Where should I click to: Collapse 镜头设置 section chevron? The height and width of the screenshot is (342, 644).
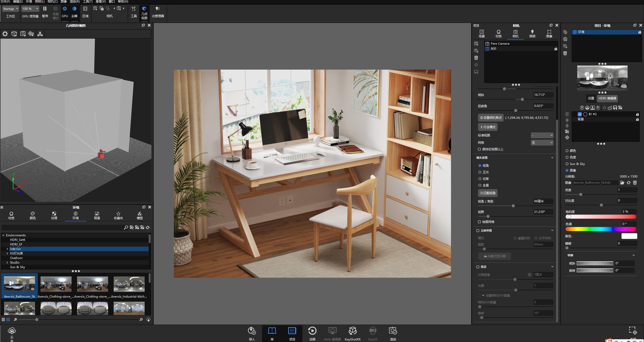coord(552,158)
